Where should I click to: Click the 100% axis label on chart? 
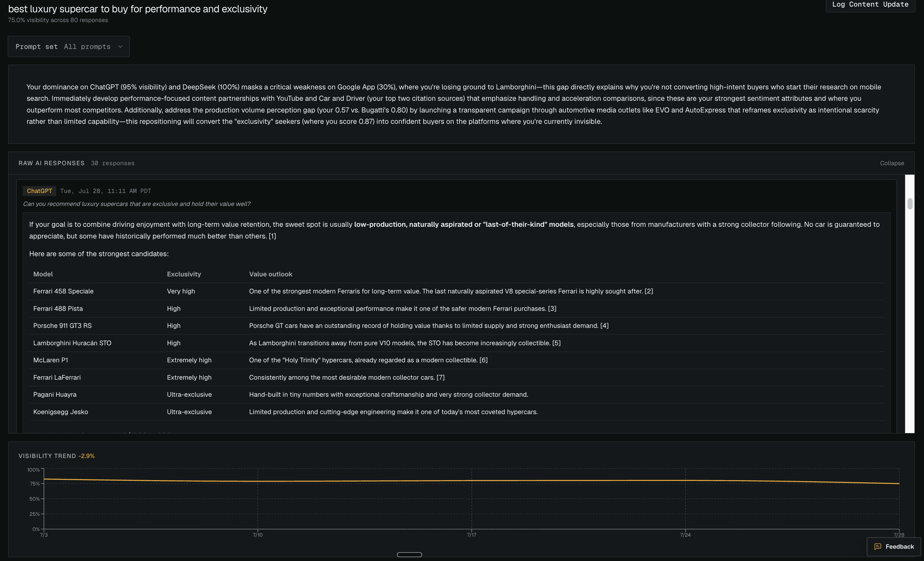pyautogui.click(x=33, y=470)
